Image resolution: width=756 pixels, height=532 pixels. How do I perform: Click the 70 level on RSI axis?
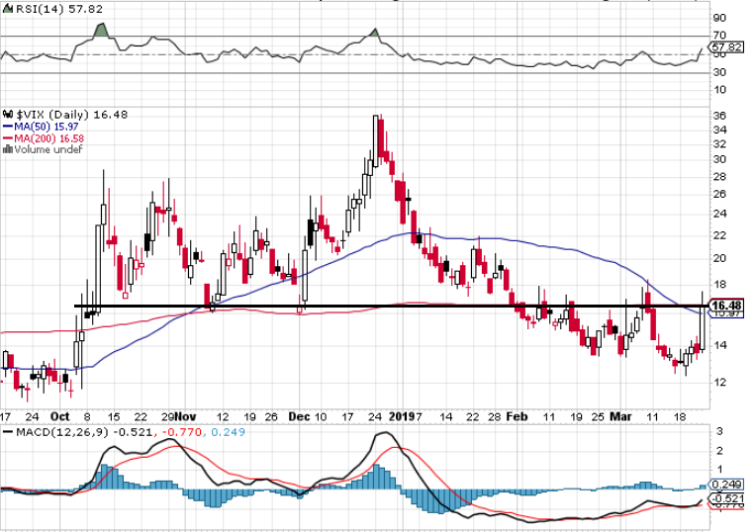pyautogui.click(x=720, y=36)
